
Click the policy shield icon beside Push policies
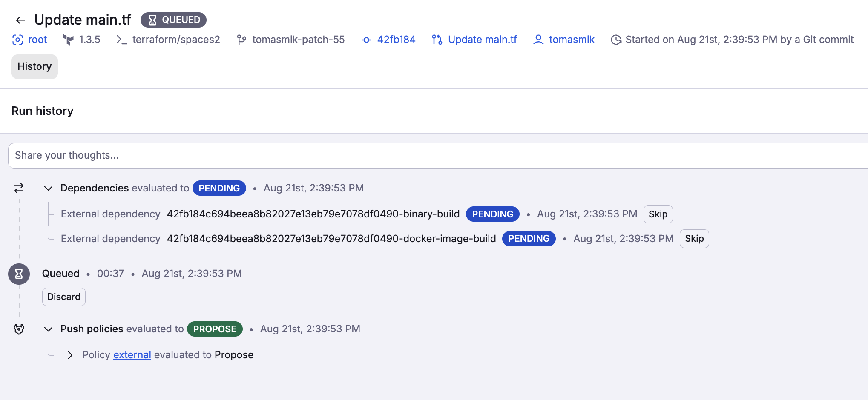pyautogui.click(x=19, y=329)
